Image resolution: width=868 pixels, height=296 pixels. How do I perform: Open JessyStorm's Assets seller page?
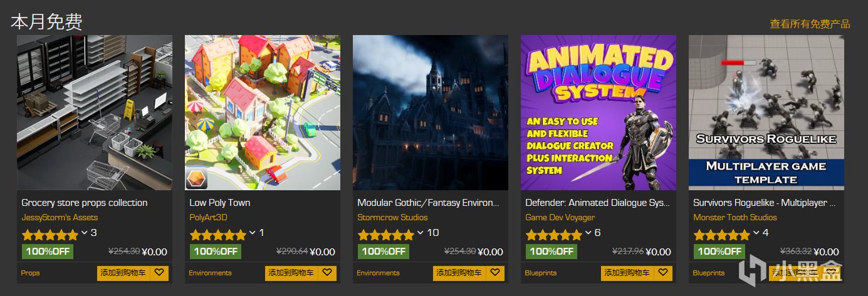pyautogui.click(x=60, y=218)
